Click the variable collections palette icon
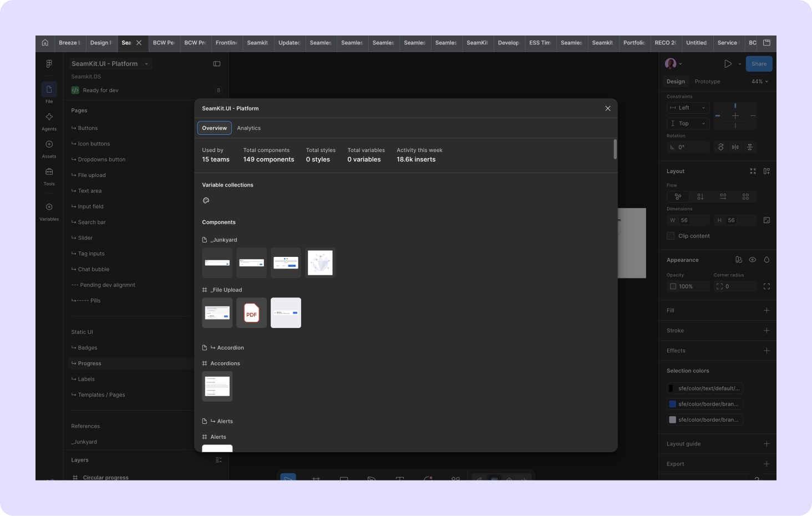 pyautogui.click(x=206, y=201)
